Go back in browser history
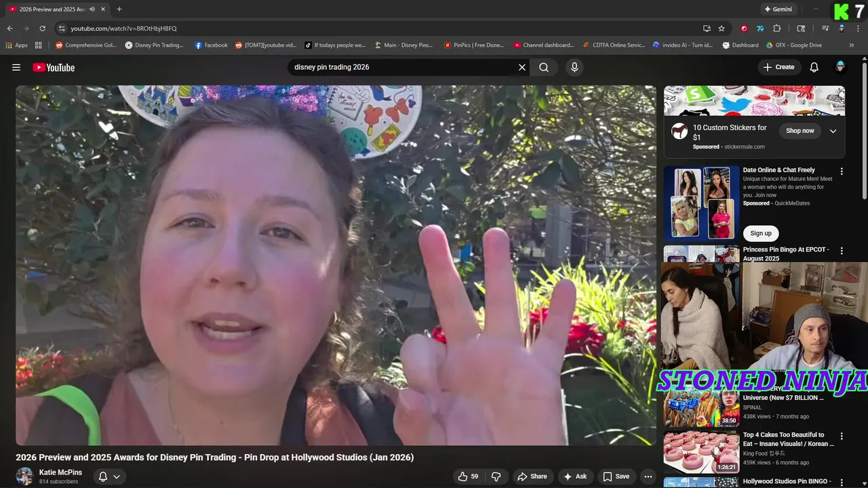This screenshot has width=868, height=488. pyautogui.click(x=9, y=28)
